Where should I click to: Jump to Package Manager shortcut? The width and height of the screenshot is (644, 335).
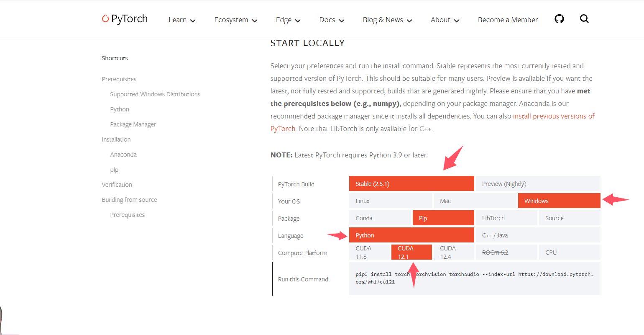(x=133, y=124)
